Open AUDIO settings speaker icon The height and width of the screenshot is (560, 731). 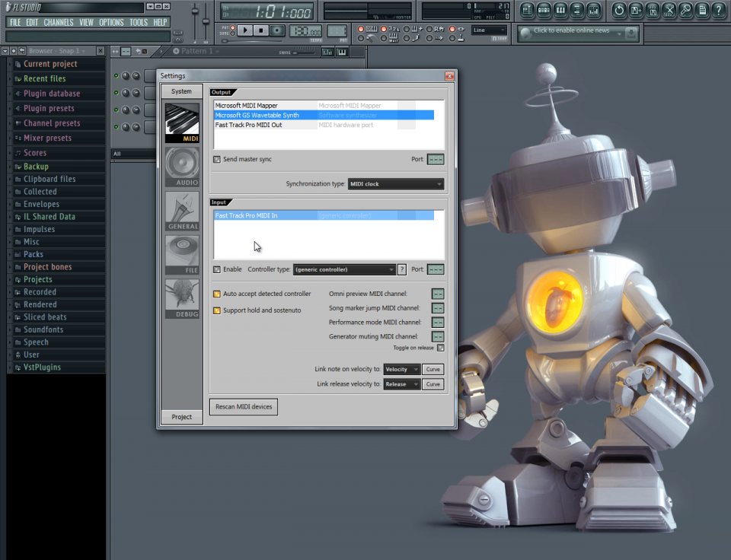coord(182,167)
